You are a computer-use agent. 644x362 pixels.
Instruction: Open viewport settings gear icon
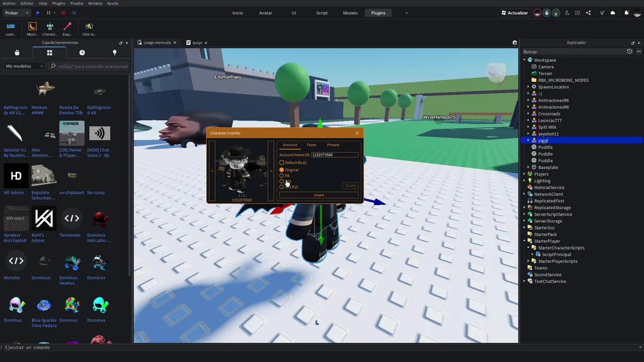click(x=515, y=43)
